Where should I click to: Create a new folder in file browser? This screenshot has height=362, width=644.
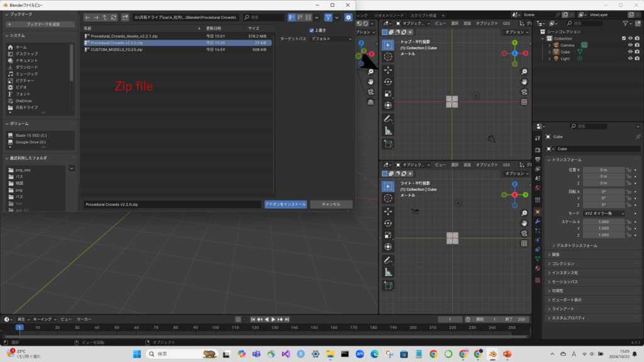pyautogui.click(x=125, y=18)
